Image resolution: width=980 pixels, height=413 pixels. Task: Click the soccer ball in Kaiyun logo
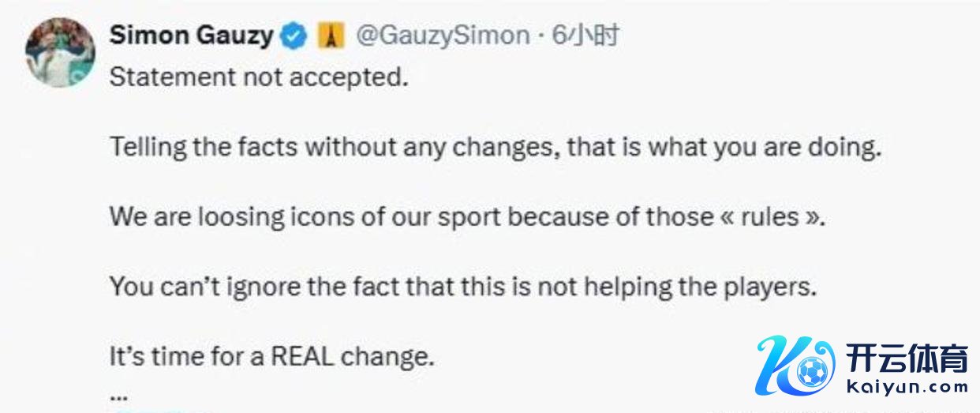(x=811, y=372)
